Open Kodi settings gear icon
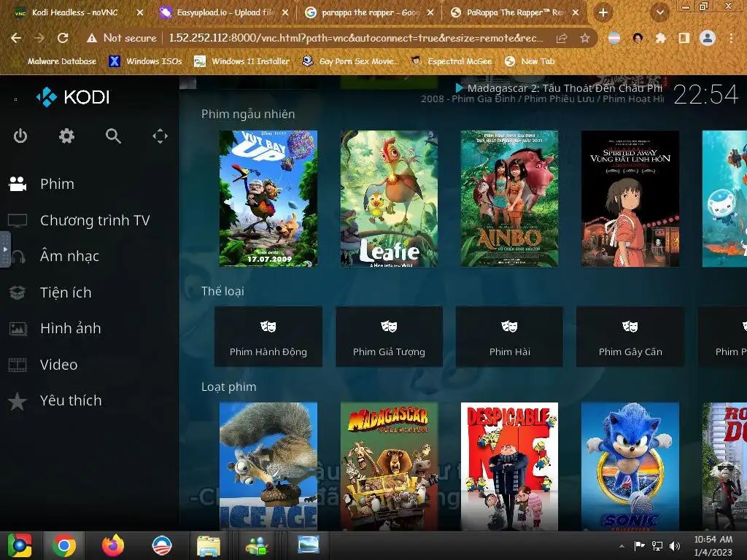This screenshot has height=560, width=747. pos(66,136)
